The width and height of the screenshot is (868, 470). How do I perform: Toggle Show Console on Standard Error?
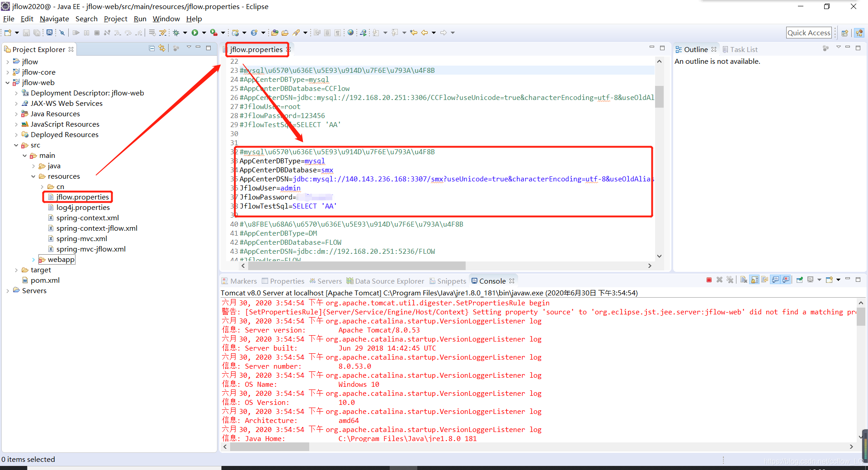point(786,280)
